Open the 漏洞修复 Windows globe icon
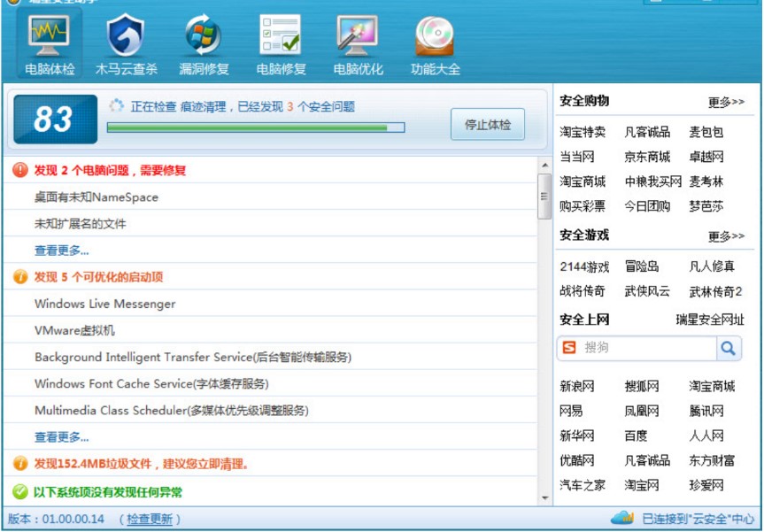764x532 pixels. click(x=204, y=35)
